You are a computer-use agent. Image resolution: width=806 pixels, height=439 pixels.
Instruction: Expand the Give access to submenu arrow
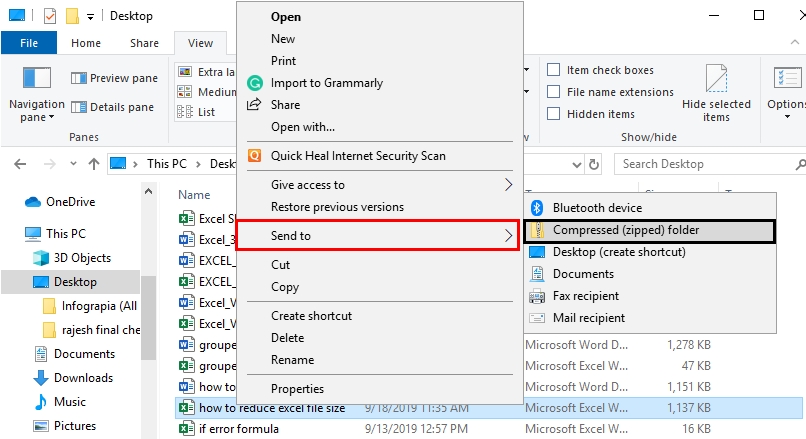click(508, 185)
